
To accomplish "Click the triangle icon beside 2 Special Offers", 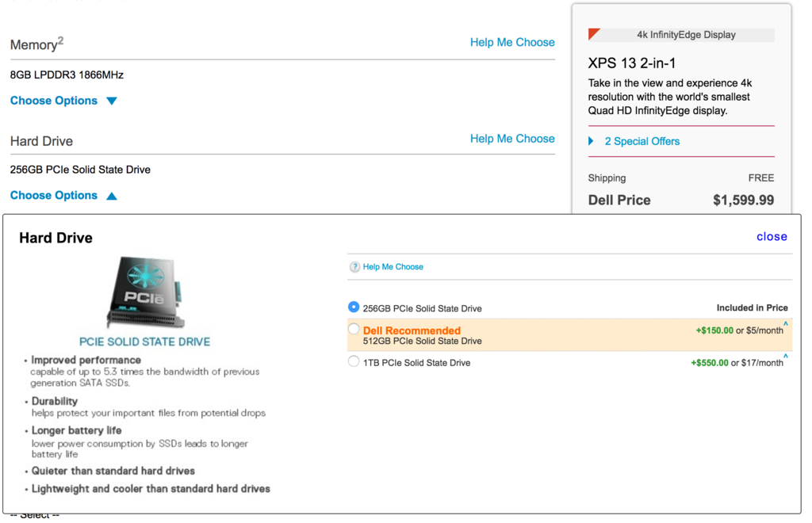I will (x=592, y=141).
